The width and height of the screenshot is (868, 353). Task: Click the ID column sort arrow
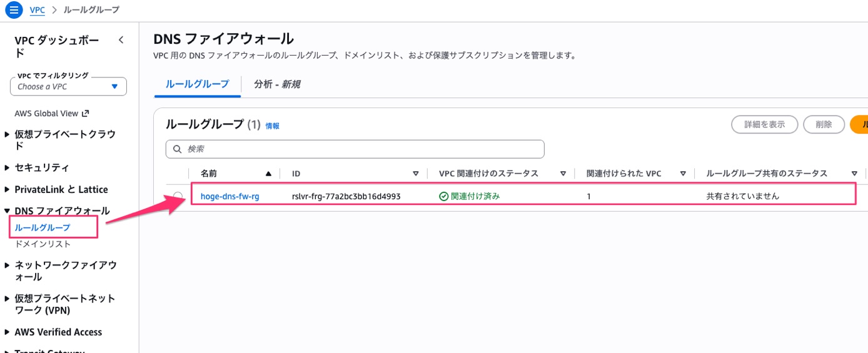click(416, 174)
